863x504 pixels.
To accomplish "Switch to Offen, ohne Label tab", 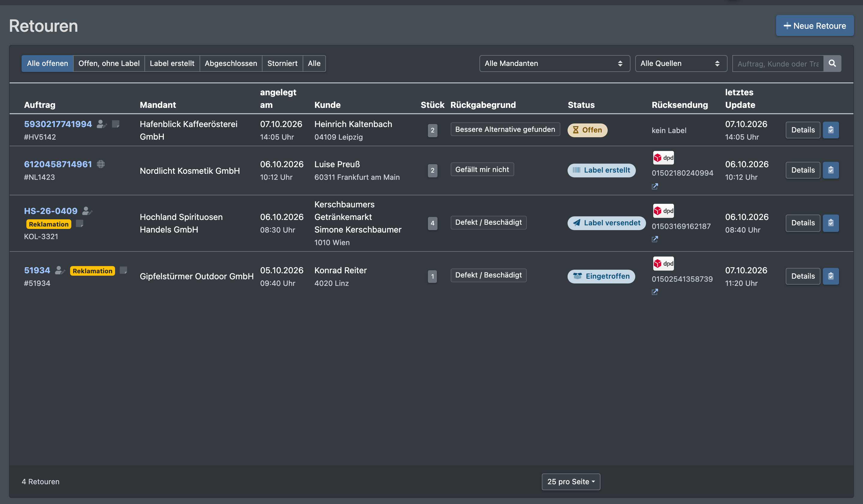I will coord(109,63).
